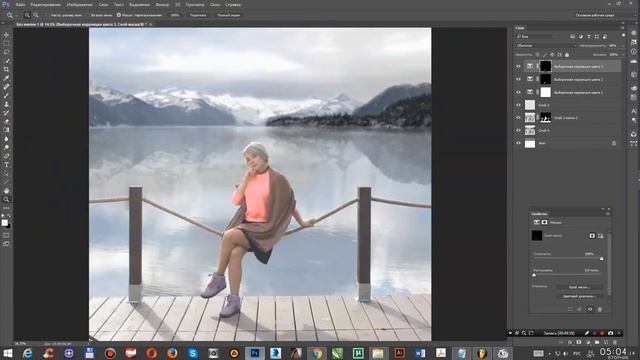Open layer filter kind dropdown
The image size is (640, 360).
tap(536, 36)
